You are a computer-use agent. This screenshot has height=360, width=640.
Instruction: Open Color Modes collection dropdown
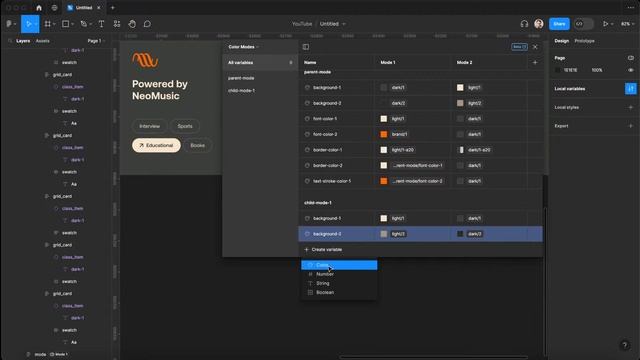pyautogui.click(x=243, y=47)
